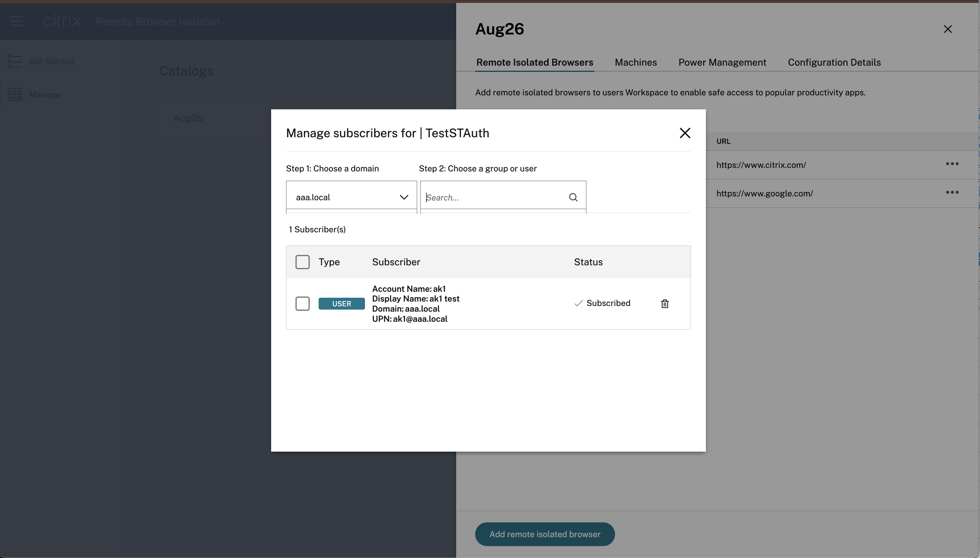Click the three-dot menu for citrix.com URL
Image resolution: width=980 pixels, height=558 pixels.
click(x=952, y=163)
